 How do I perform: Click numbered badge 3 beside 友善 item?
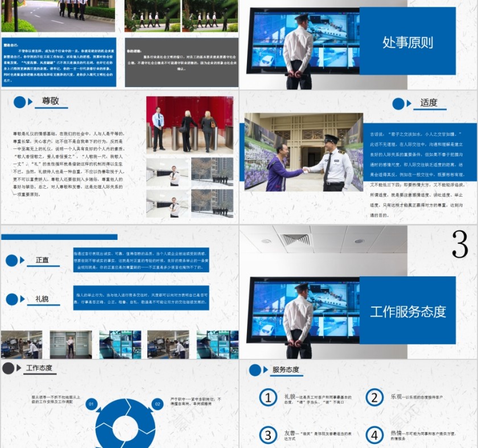click(x=267, y=435)
